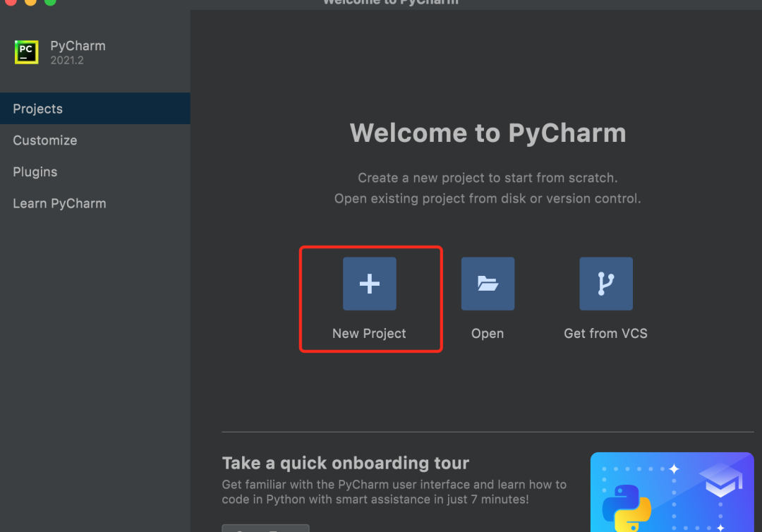Screen dimensions: 762x532
Task: Select Learn PyCharm in the sidebar
Action: click(x=59, y=203)
